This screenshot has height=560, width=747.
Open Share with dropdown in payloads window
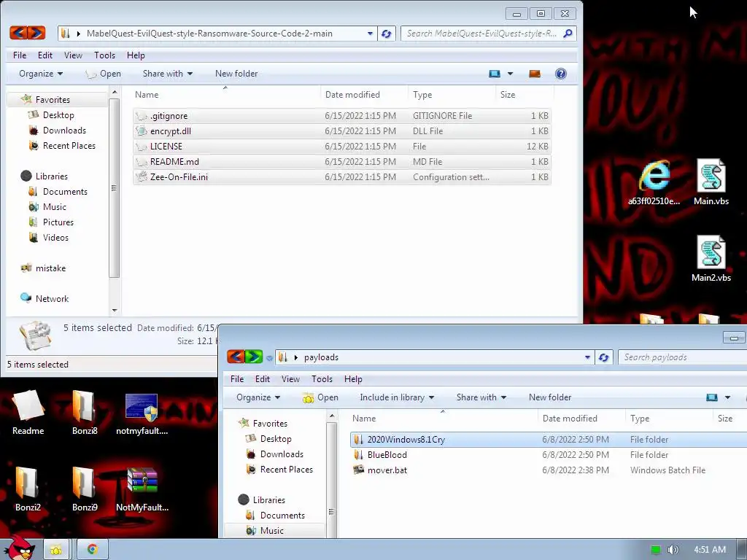(x=481, y=397)
